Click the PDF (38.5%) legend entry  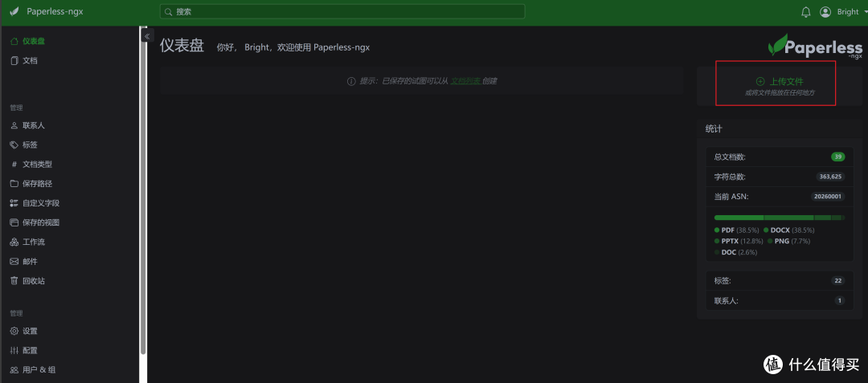coord(737,230)
